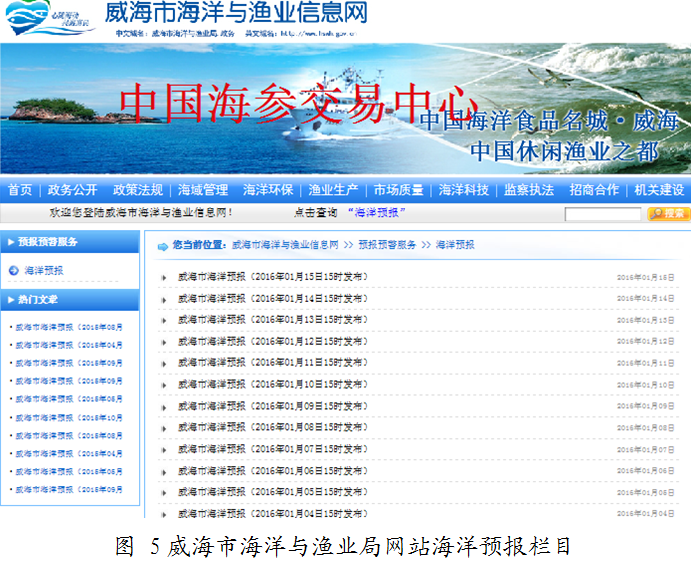Click the arrow icon before 您当前位置 breadcrumb
Image resolution: width=691 pixels, height=565 pixels.
(162, 244)
